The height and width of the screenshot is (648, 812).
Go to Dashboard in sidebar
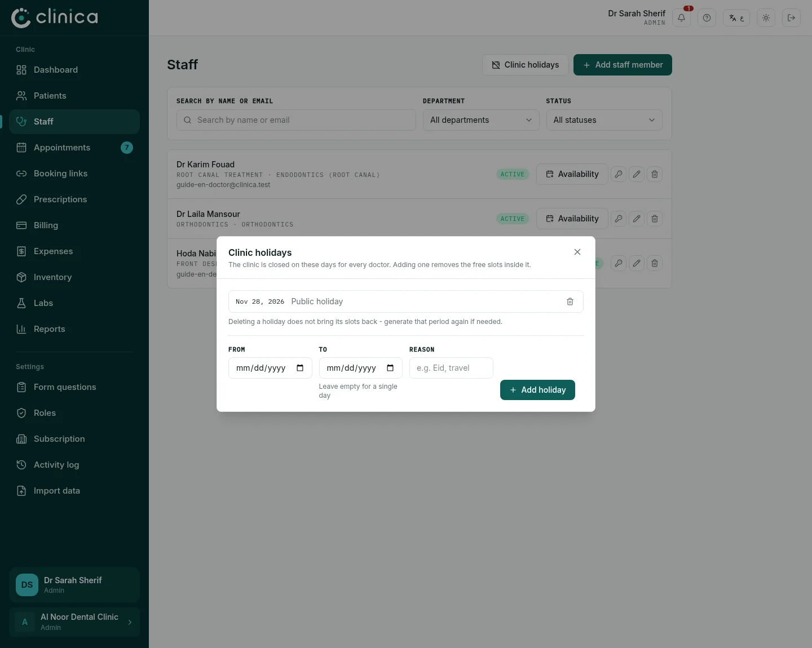(74, 70)
